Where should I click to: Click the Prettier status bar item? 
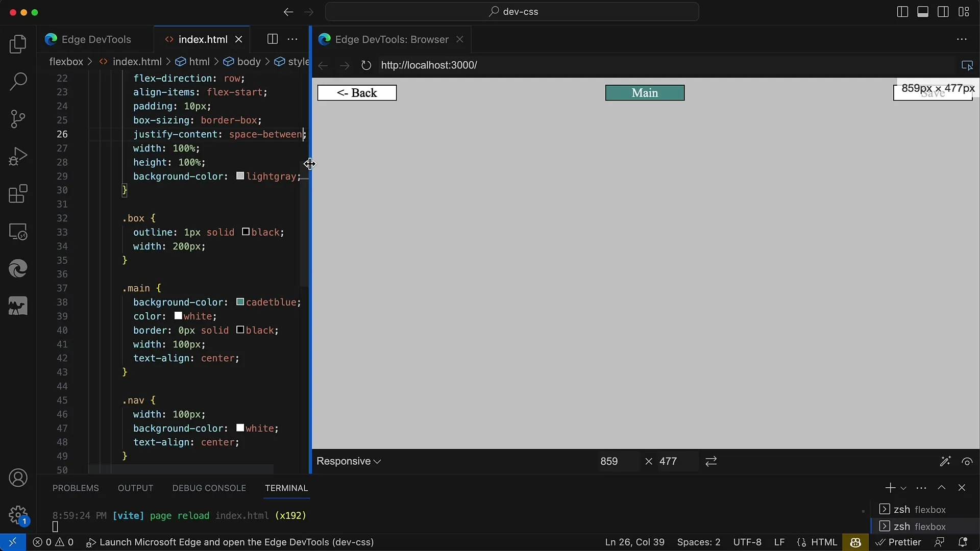click(x=899, y=542)
